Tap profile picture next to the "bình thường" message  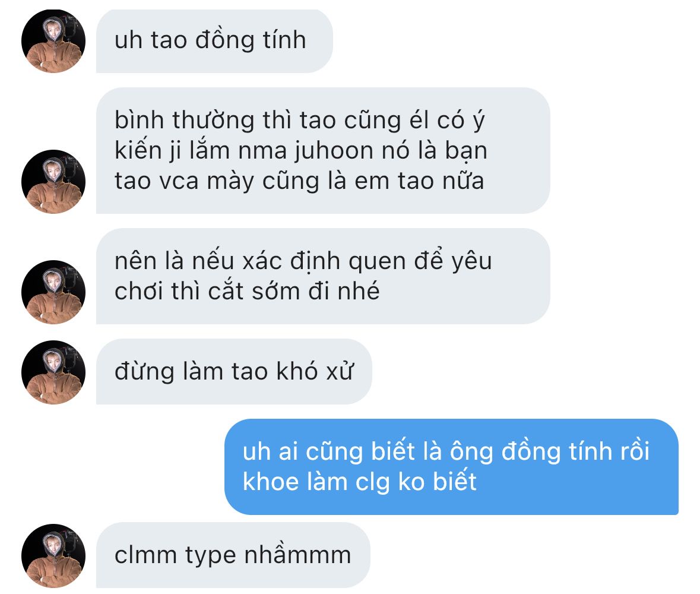pyautogui.click(x=53, y=181)
